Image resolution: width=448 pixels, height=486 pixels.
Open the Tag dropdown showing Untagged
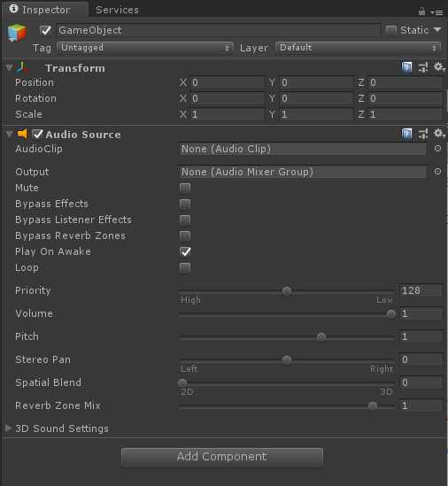click(145, 48)
